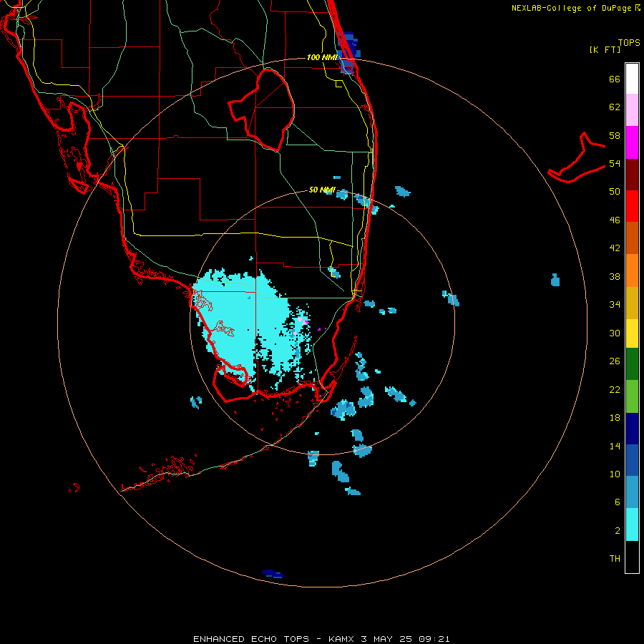Select the yellow swatch between 34 and 30
This screenshot has height=644, width=644.
[x=632, y=333]
